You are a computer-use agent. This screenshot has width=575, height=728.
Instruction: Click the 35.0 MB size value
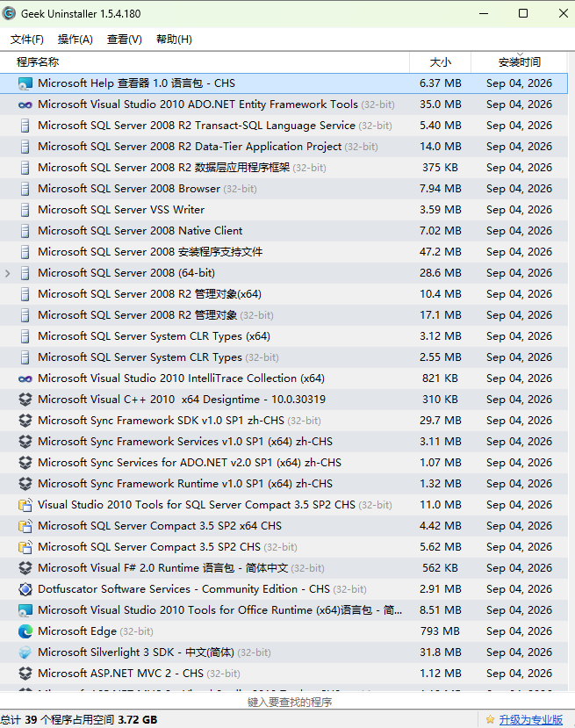441,105
